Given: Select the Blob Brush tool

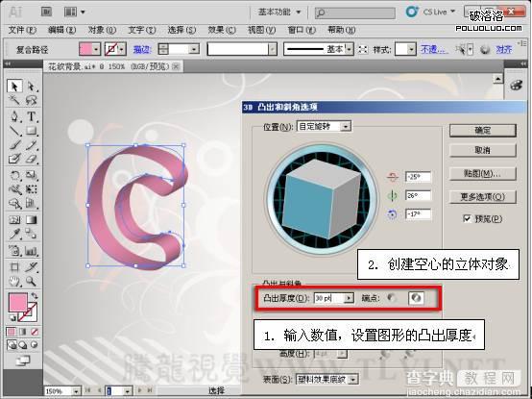Looking at the screenshot, I should (x=14, y=159).
